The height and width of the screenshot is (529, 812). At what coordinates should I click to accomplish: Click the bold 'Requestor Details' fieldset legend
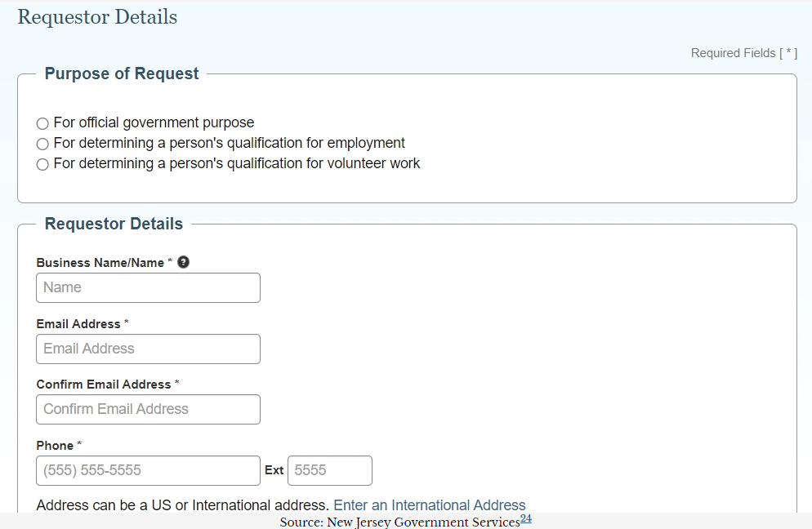coord(114,224)
